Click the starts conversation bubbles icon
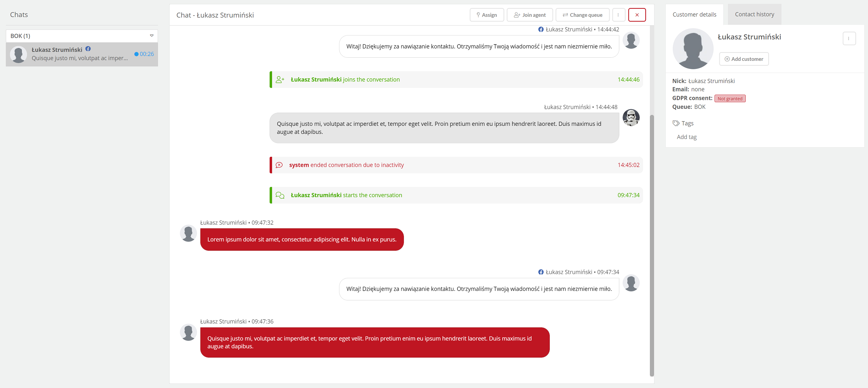Image resolution: width=868 pixels, height=388 pixels. [x=280, y=195]
